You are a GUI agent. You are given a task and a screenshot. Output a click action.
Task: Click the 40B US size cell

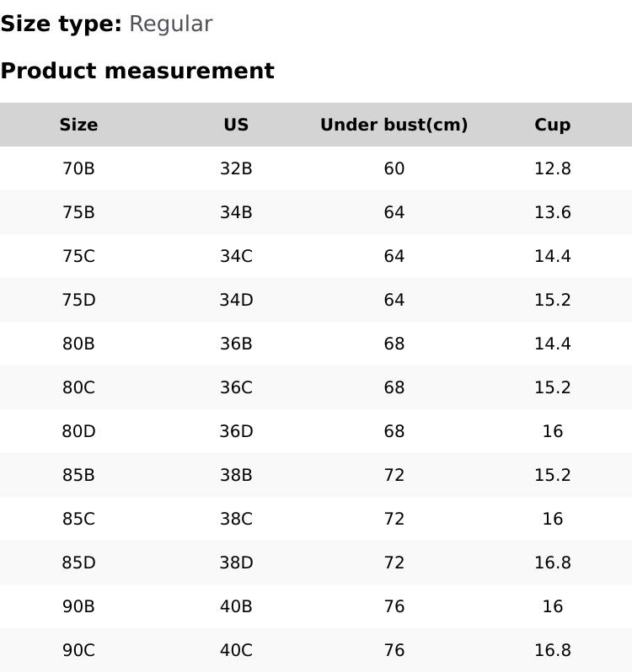point(236,606)
